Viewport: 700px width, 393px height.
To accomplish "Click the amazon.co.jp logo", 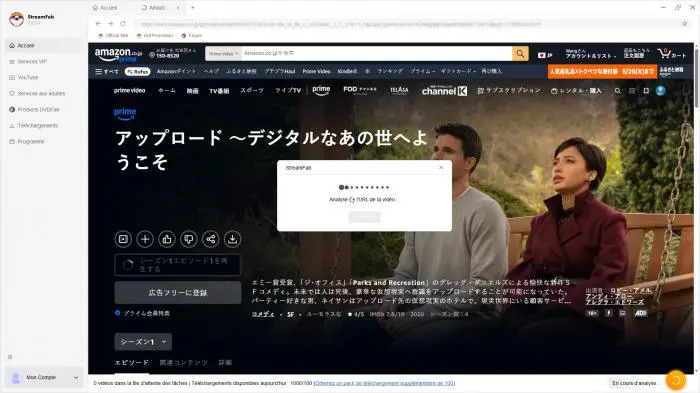I will click(x=118, y=55).
